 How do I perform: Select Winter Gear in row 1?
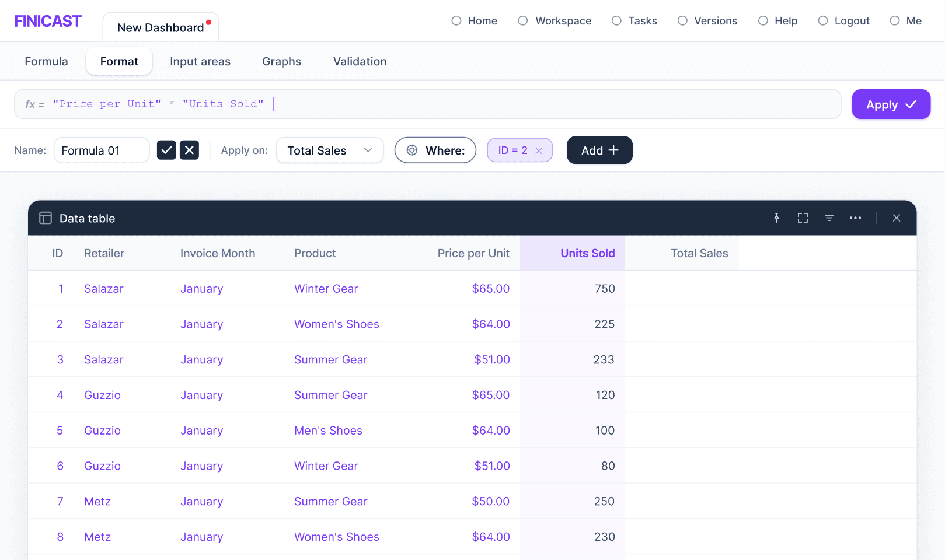tap(326, 289)
